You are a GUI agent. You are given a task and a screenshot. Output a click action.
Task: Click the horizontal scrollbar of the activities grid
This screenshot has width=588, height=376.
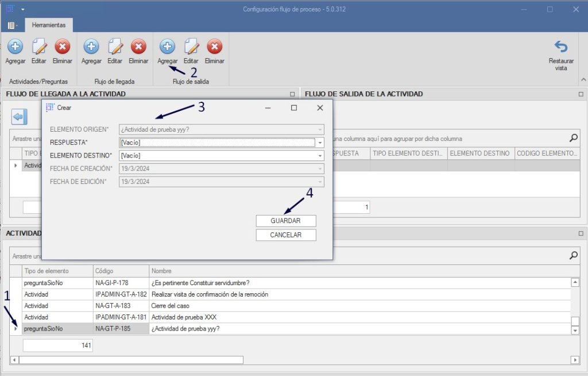pos(132,360)
